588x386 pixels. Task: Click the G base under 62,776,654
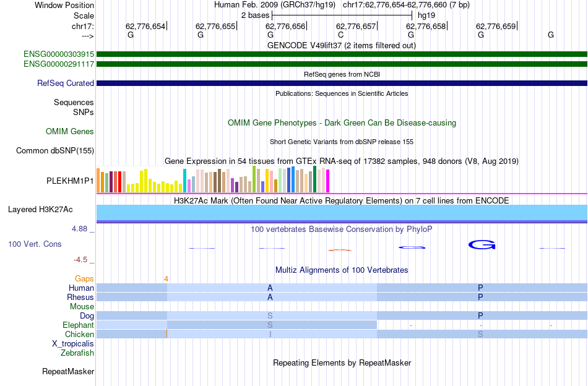tap(131, 35)
